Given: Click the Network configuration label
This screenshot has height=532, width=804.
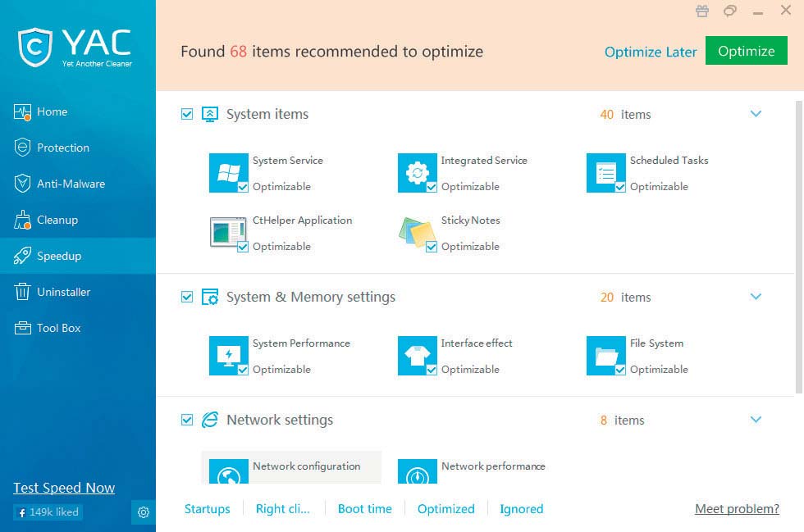Looking at the screenshot, I should (307, 466).
